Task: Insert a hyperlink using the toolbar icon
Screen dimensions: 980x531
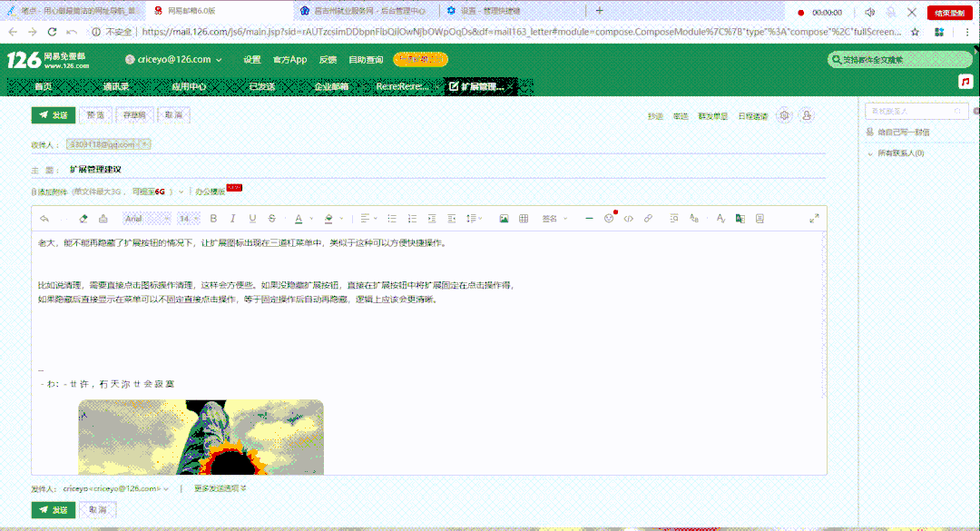Action: click(x=649, y=218)
